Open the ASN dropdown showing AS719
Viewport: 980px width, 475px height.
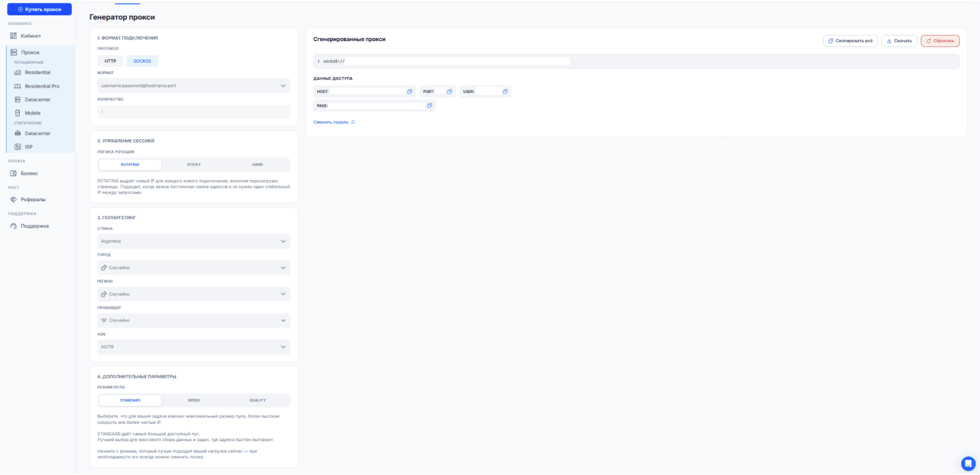[194, 347]
